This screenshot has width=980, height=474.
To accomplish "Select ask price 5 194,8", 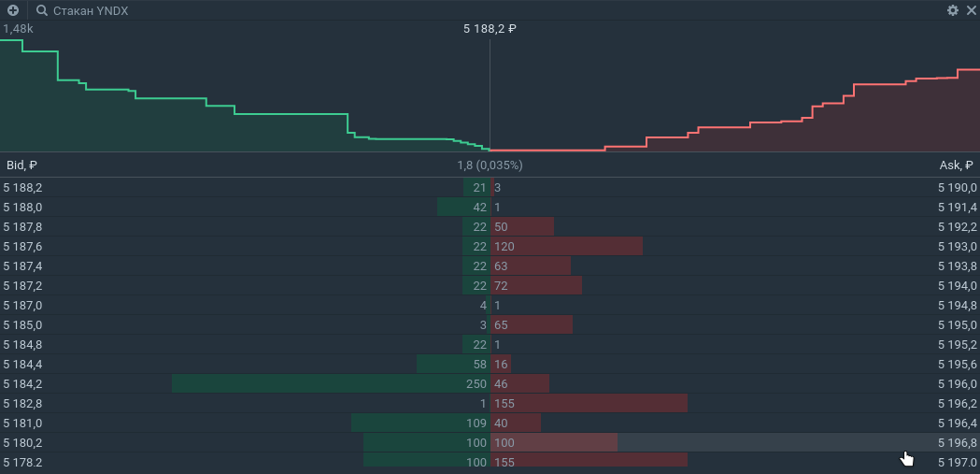I will (957, 305).
